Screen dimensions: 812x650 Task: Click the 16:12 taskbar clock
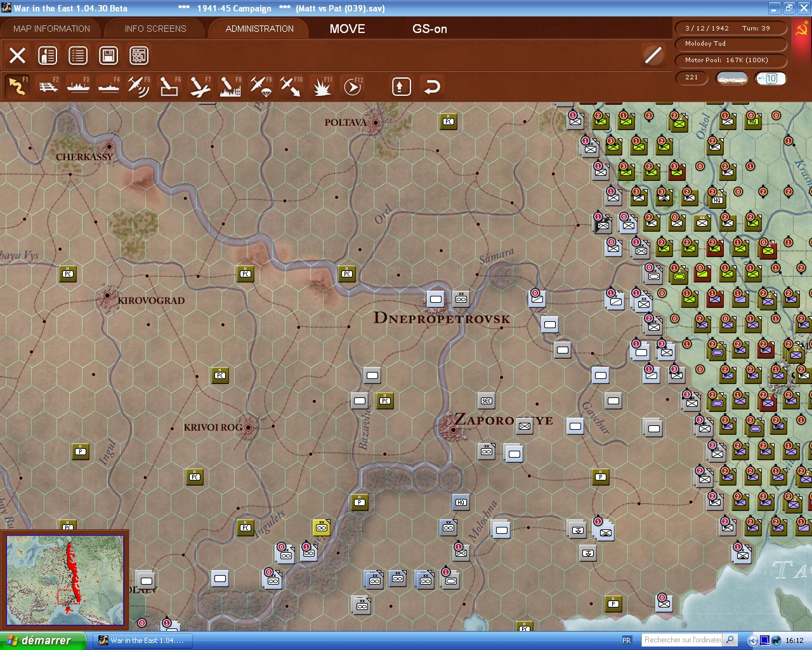tap(794, 640)
